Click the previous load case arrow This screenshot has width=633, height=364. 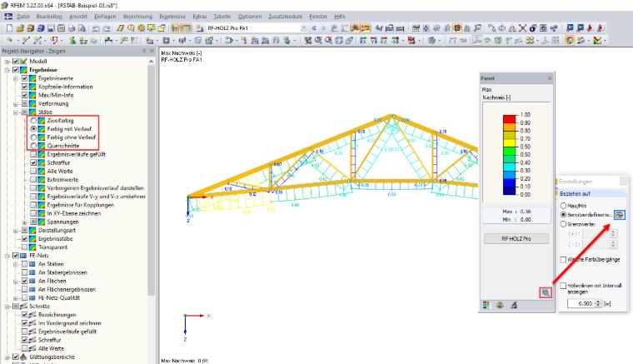coord(314,28)
